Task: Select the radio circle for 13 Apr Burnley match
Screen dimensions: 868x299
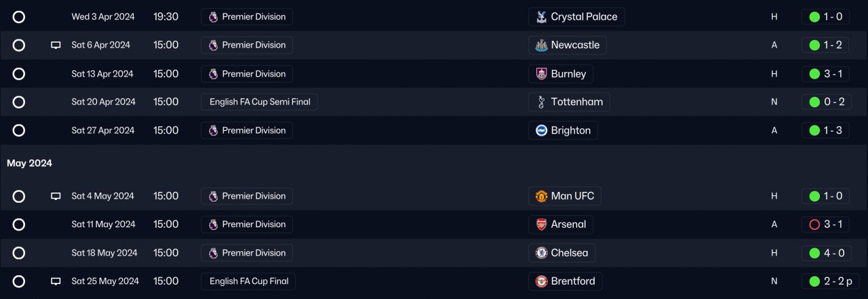Action: pos(19,74)
